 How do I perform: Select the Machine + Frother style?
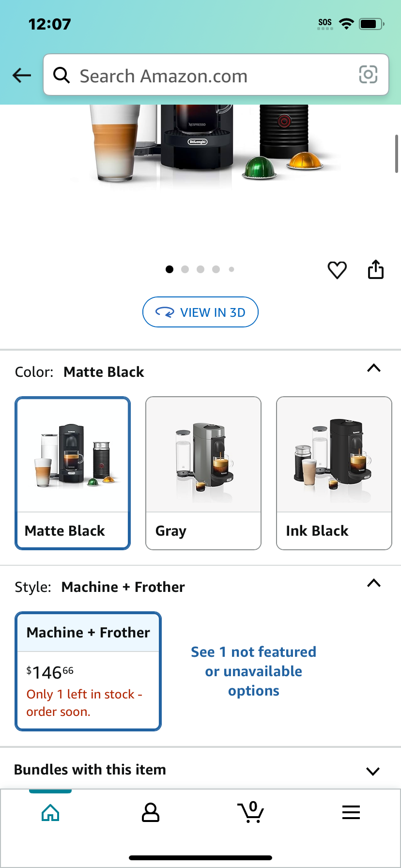[x=88, y=671]
